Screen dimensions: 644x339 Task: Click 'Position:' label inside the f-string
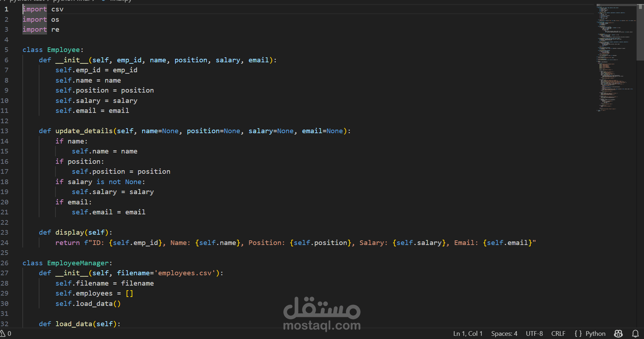coord(267,243)
